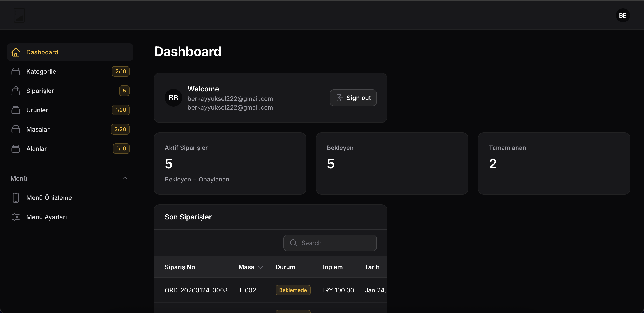This screenshot has height=313, width=644.
Task: Click the Dashboard home icon
Action: [x=16, y=52]
